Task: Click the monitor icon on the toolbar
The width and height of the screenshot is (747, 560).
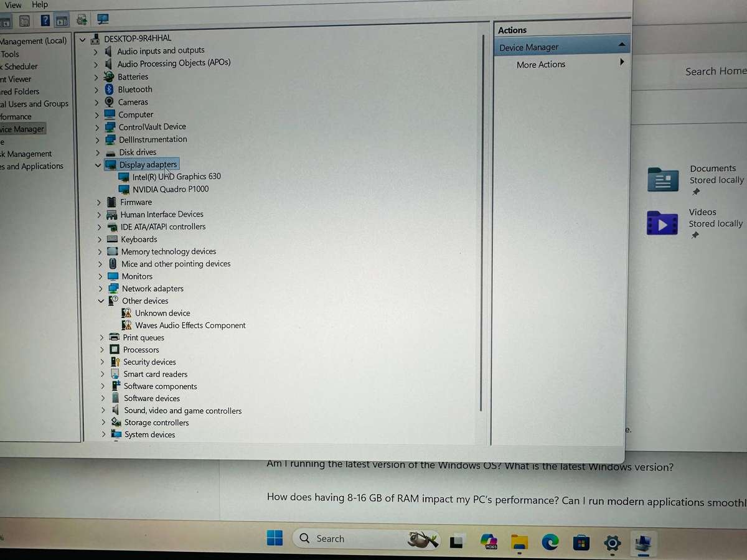Action: (103, 19)
